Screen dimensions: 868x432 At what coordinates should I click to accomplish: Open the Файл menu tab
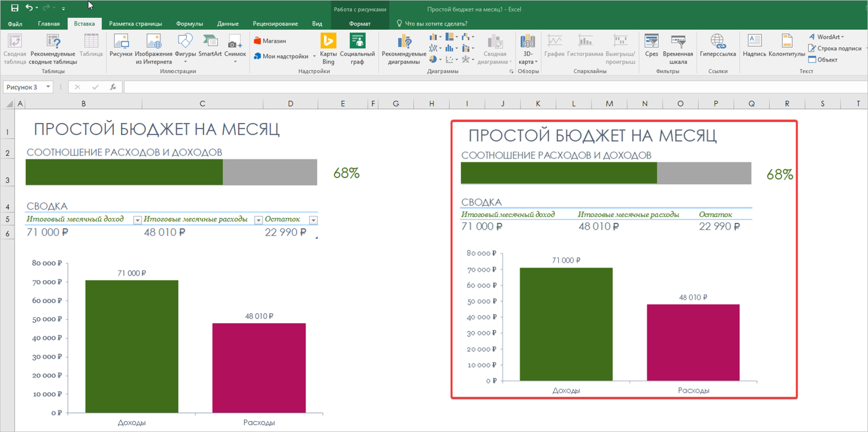click(x=15, y=24)
